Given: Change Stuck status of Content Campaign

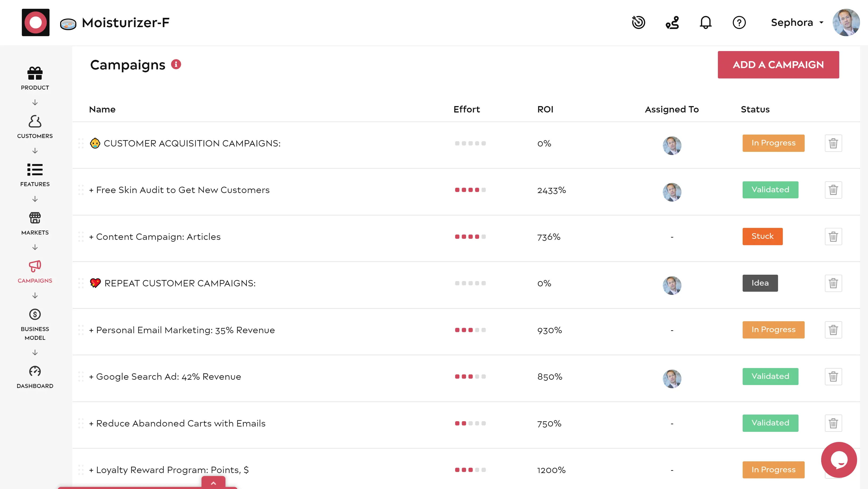Looking at the screenshot, I should pos(763,236).
